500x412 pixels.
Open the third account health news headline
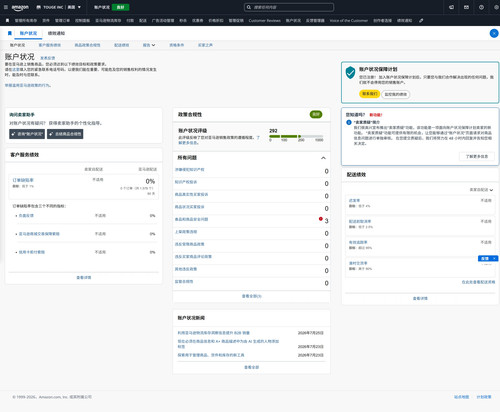tap(211, 355)
